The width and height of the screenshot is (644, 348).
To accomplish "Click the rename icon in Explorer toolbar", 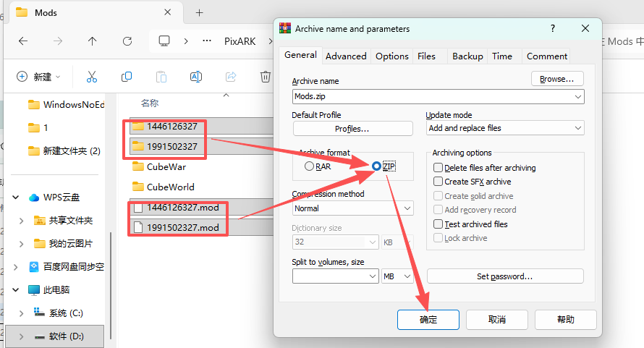I will [196, 77].
